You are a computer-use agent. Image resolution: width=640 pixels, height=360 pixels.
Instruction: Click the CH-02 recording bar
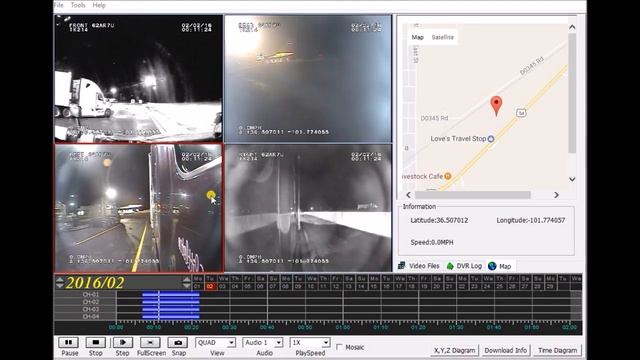point(171,302)
